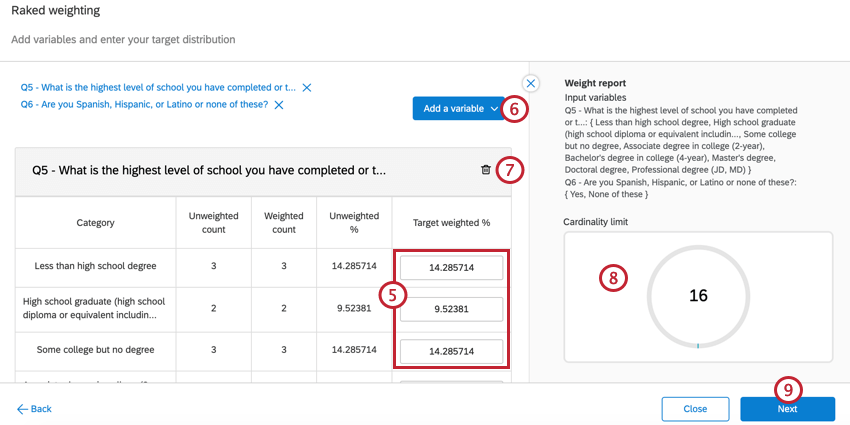Select the Weighted count column header
The width and height of the screenshot is (850, 425).
pyautogui.click(x=284, y=222)
